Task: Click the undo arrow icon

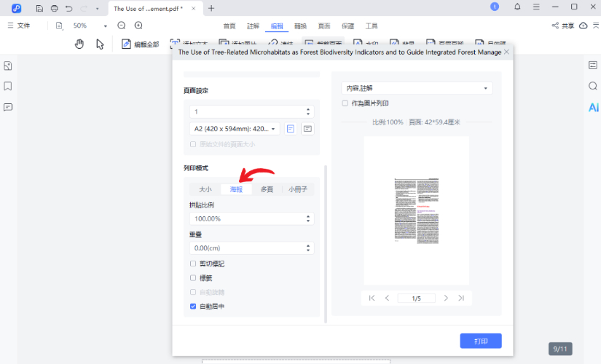Action: click(69, 8)
